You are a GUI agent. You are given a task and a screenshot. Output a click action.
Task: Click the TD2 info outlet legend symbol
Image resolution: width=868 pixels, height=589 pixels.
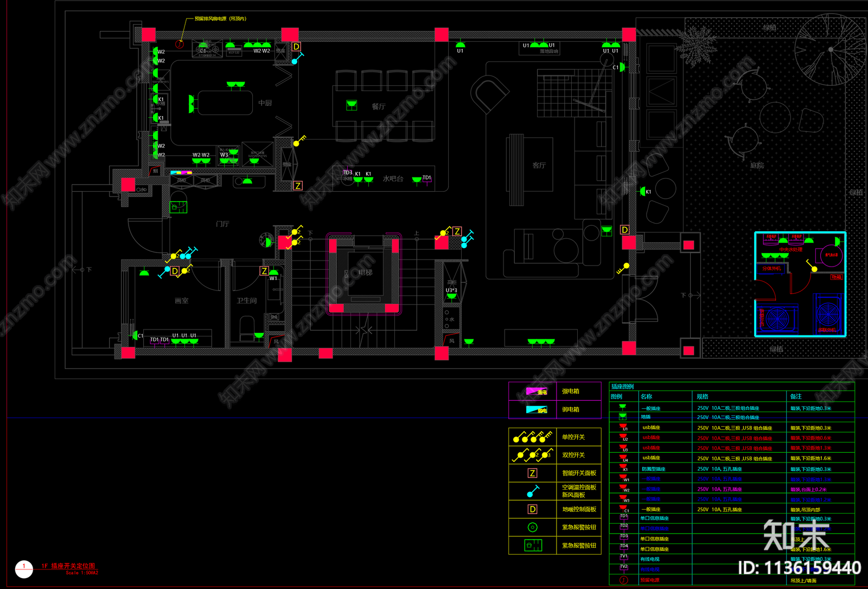coord(624,528)
